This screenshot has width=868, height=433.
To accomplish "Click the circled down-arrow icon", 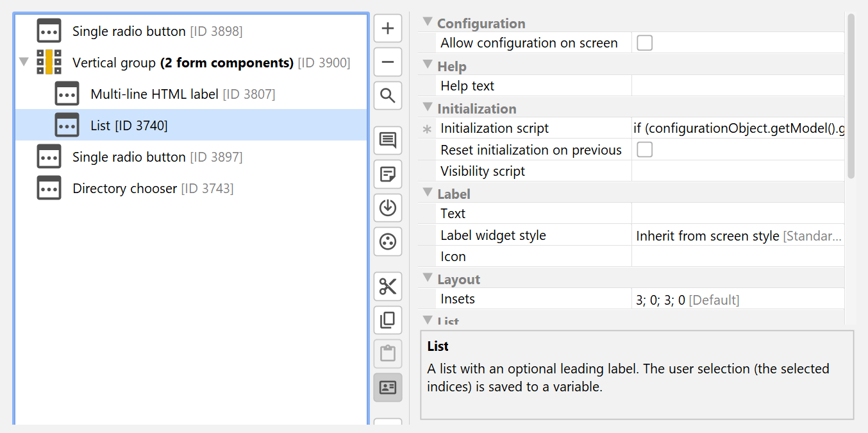I will pyautogui.click(x=388, y=208).
